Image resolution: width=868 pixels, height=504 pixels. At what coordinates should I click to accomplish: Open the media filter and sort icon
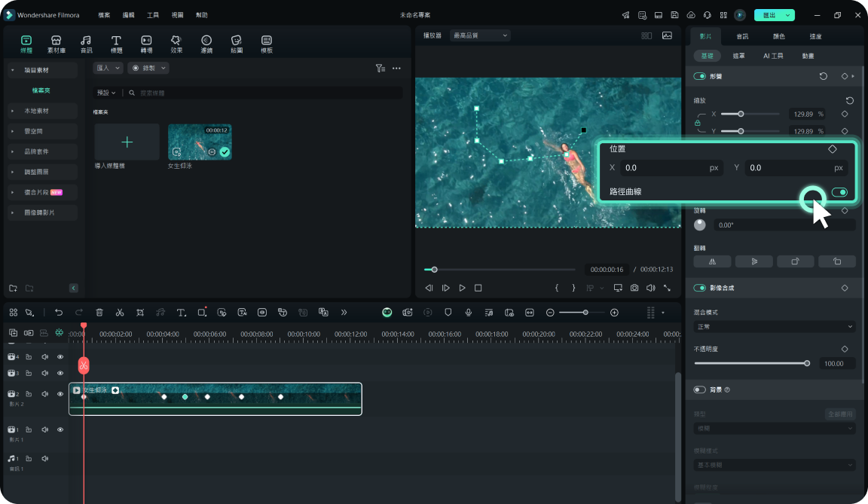381,68
